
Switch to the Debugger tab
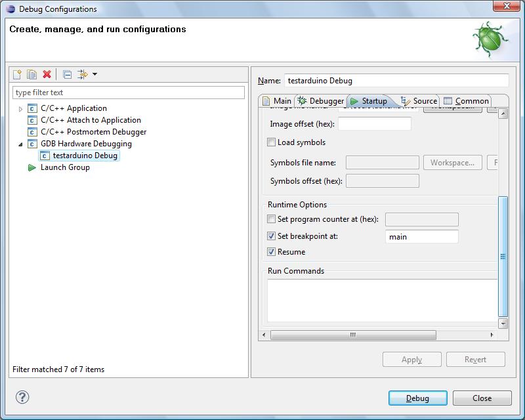tap(320, 101)
